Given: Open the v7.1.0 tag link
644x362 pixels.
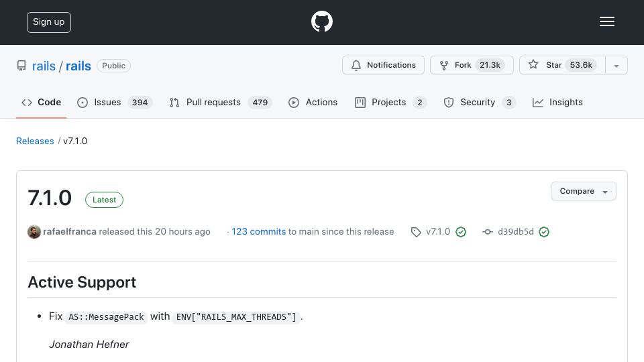Looking at the screenshot, I should point(438,231).
